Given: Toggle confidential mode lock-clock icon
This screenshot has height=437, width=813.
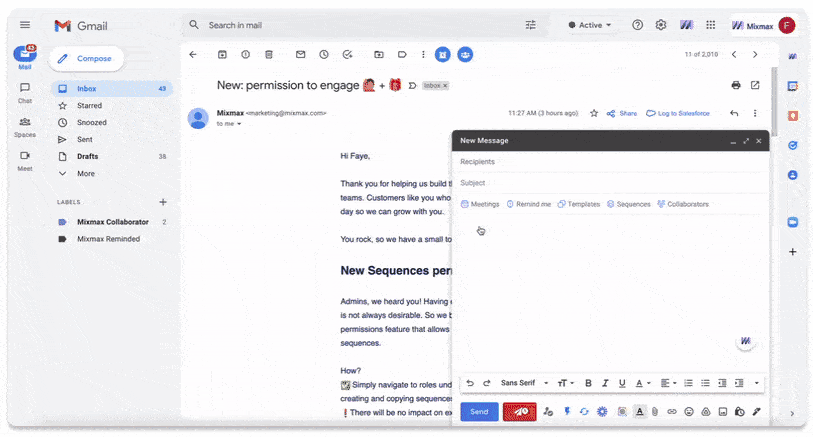Looking at the screenshot, I should point(739,412).
